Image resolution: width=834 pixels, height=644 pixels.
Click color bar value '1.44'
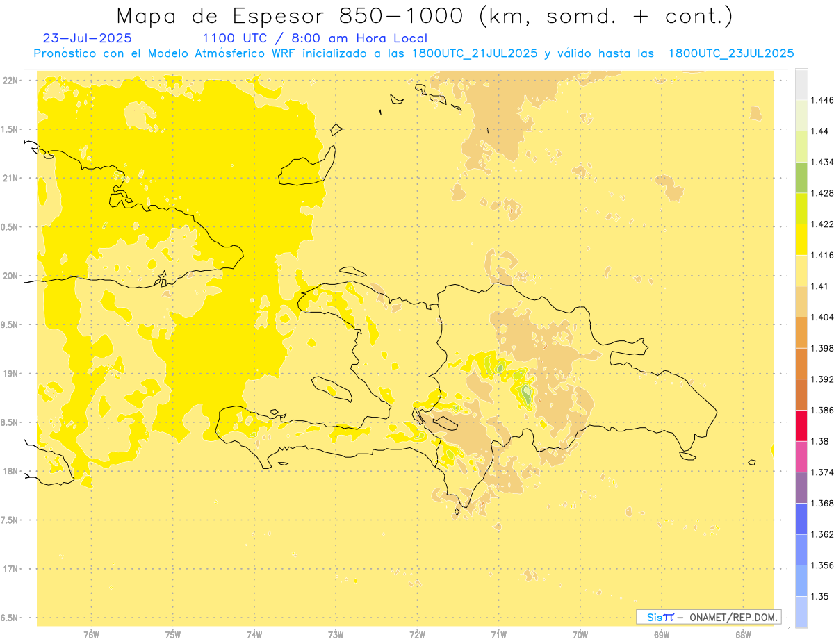click(819, 131)
